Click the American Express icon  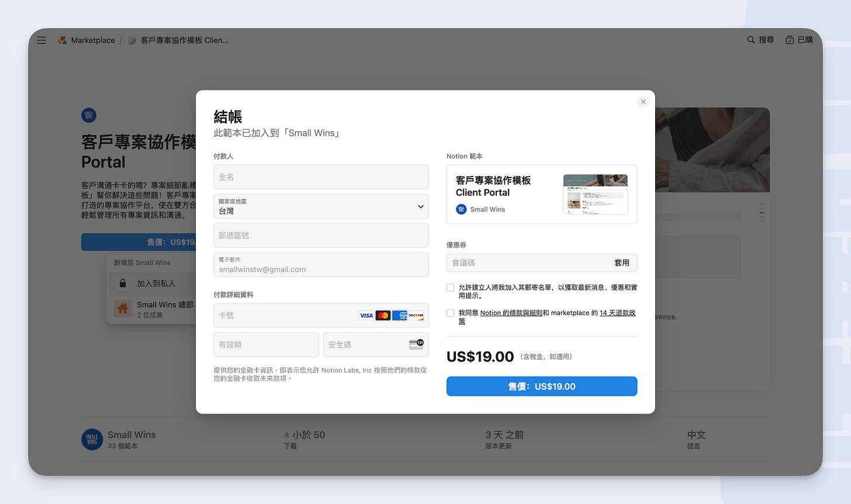400,315
